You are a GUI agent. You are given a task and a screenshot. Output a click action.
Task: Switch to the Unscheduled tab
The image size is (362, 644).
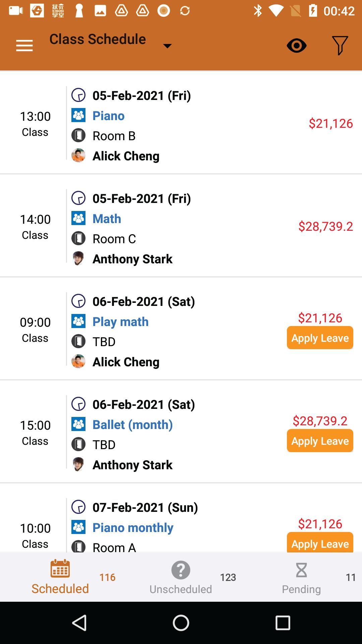pos(181,578)
